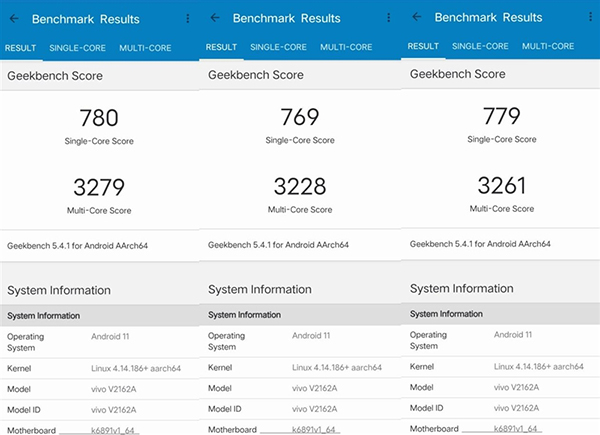The image size is (600, 435).
Task: Tap back arrow in the 779 score panel
Action: 417,17
